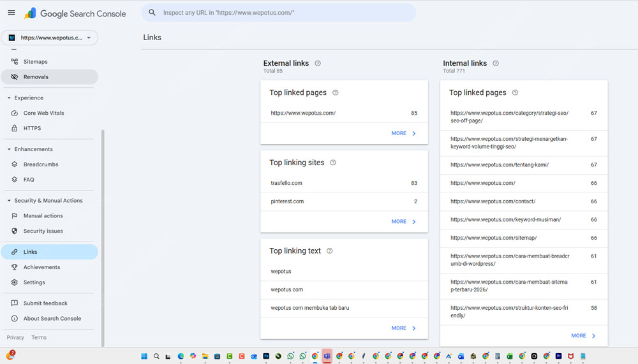This screenshot has width=638, height=364.
Task: Open Photoshop from the taskbar
Action: point(266,356)
